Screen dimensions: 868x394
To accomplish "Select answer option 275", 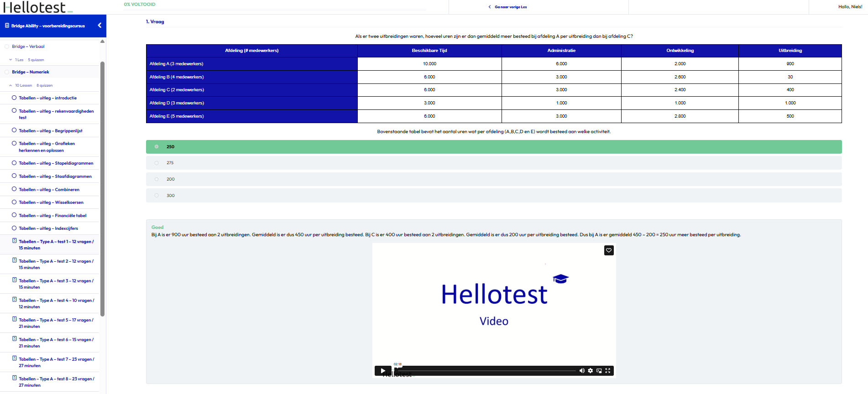I will tap(157, 163).
